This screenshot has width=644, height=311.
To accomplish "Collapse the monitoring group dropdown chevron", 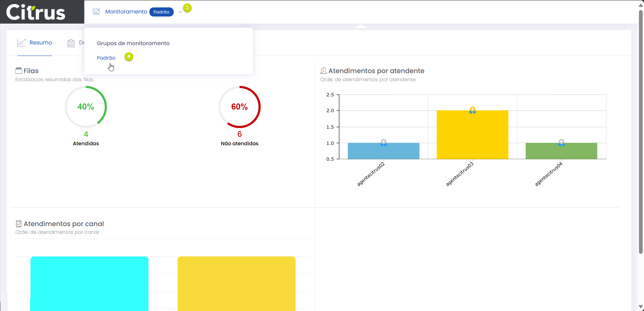I will tap(180, 12).
